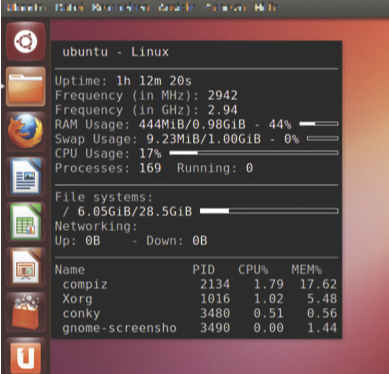Image resolution: width=389 pixels, height=374 pixels.
Task: Click the 'PID' column header
Action: click(x=204, y=270)
